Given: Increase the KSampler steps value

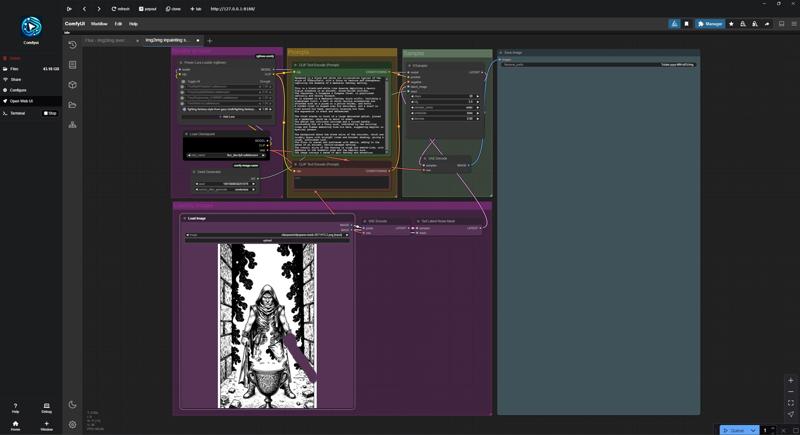Looking at the screenshot, I should point(478,96).
